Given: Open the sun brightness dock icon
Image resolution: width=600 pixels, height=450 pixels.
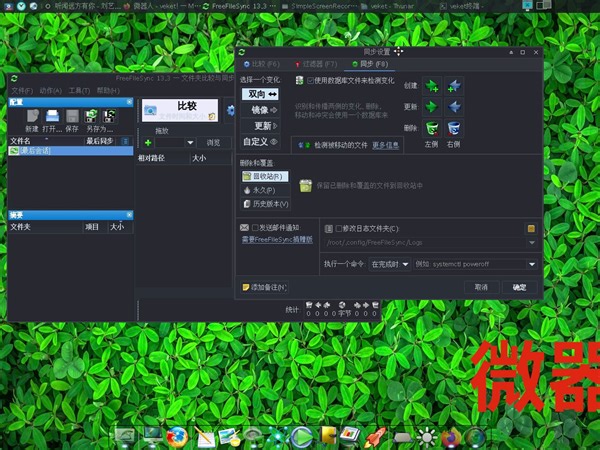Looking at the screenshot, I should pyautogui.click(x=426, y=438).
